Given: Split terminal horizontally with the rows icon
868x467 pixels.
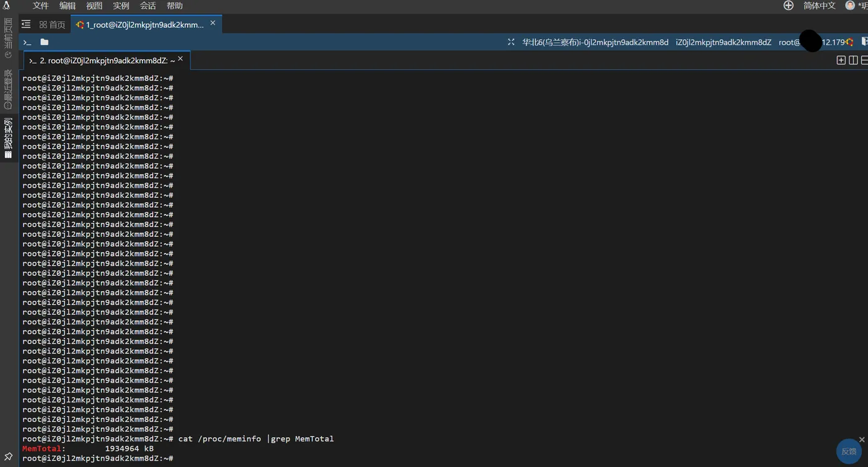Looking at the screenshot, I should point(864,60).
